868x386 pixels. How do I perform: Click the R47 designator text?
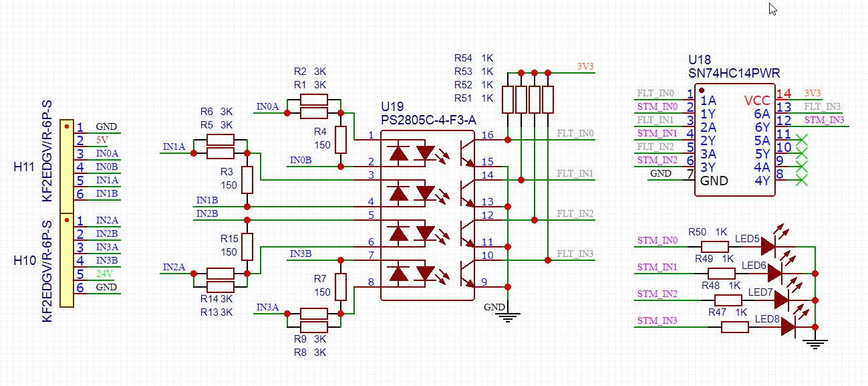click(718, 312)
